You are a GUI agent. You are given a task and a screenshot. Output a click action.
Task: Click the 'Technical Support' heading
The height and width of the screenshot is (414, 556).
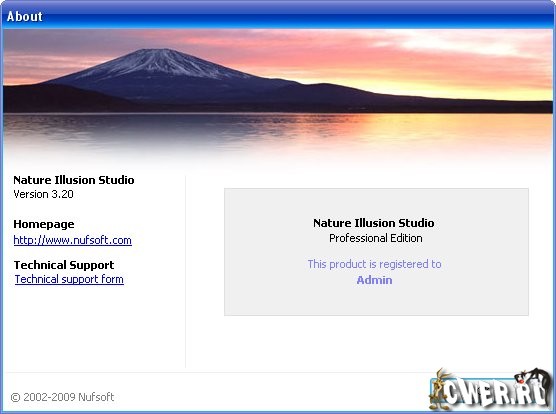coord(64,265)
